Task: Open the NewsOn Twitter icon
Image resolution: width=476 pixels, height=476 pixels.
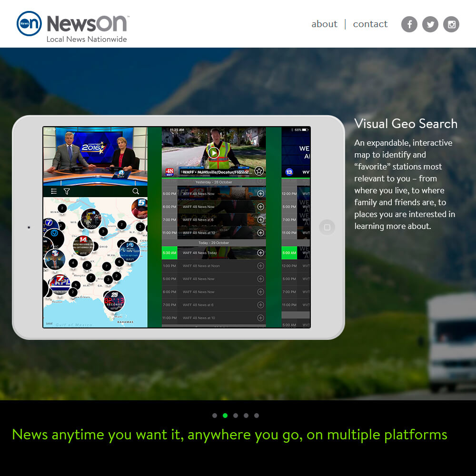Action: [430, 24]
